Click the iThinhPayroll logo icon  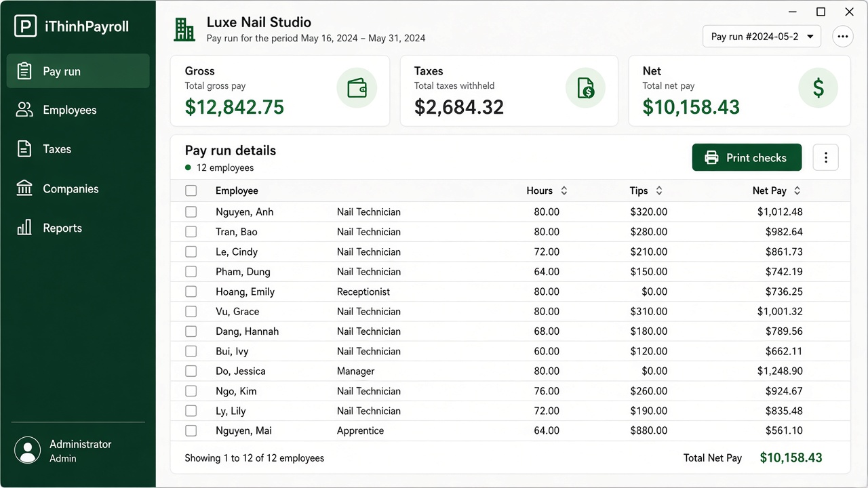(26, 27)
